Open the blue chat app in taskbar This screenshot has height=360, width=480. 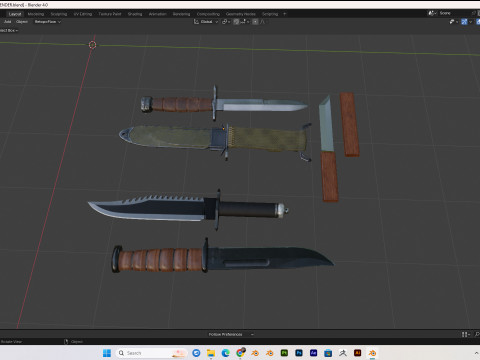point(196,353)
